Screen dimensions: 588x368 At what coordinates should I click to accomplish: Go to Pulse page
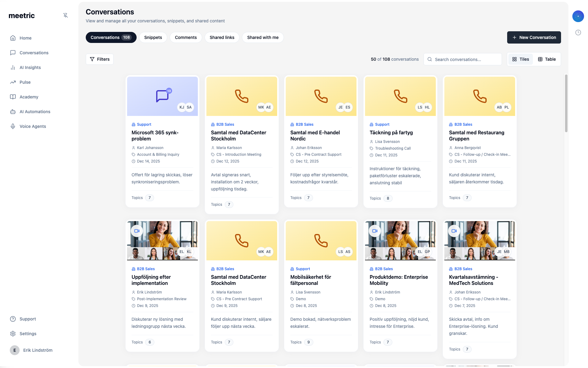[x=25, y=82]
